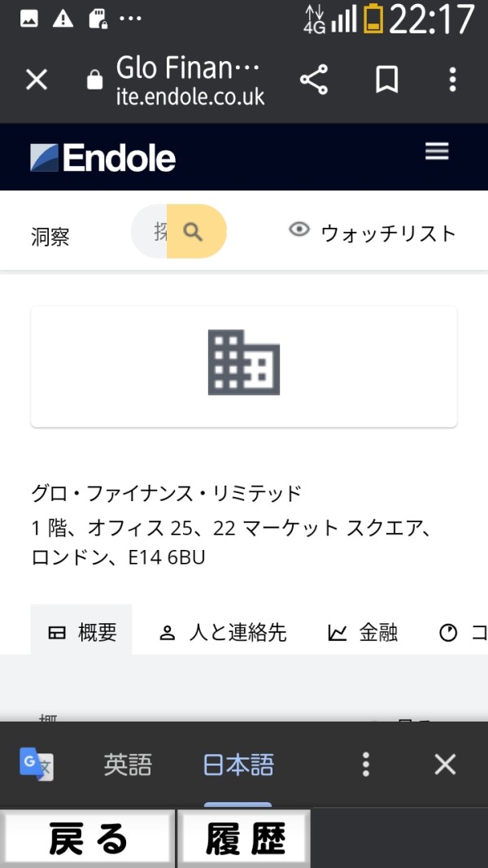This screenshot has width=488, height=868.
Task: Open the 洞察 link
Action: tap(50, 238)
